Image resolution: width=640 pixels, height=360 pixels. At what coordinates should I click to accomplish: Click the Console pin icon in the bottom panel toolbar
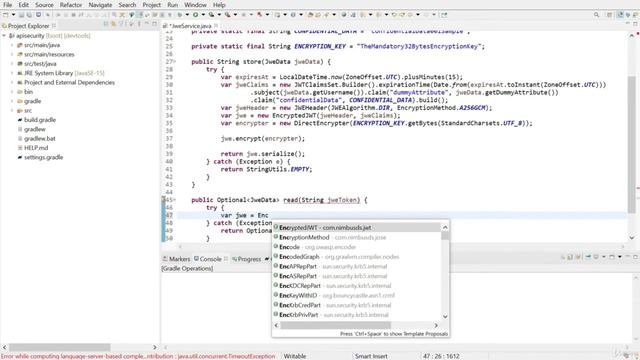588,257
